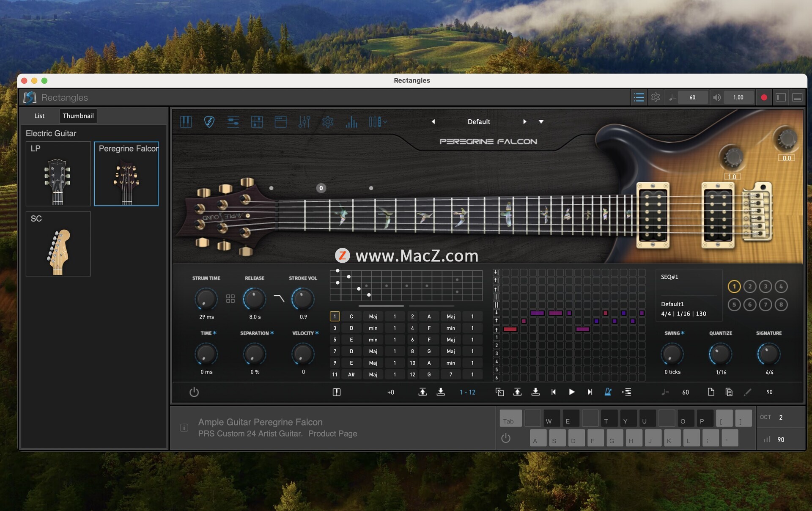The height and width of the screenshot is (511, 812).
Task: Click the speaker volume icon
Action: coord(716,97)
